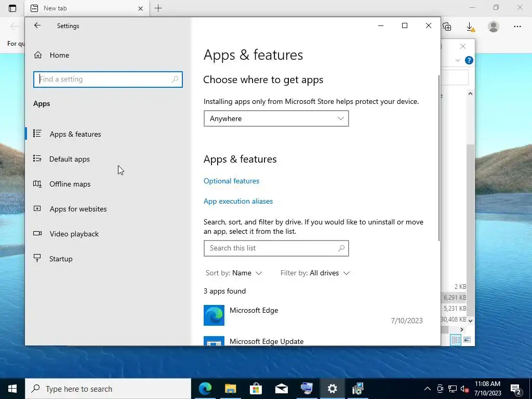This screenshot has width=532, height=399.
Task: Open Microsoft Edge from the taskbar
Action: point(205,389)
